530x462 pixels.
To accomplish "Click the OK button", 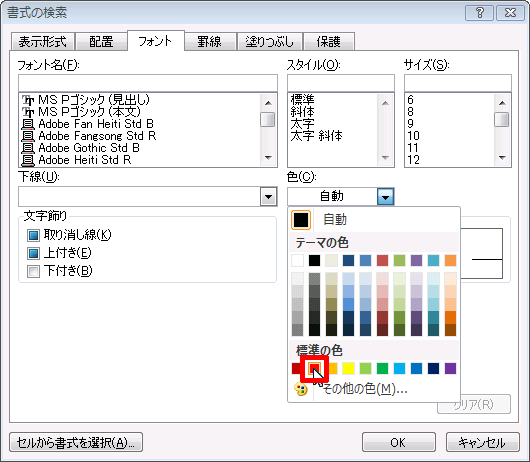I will (399, 442).
